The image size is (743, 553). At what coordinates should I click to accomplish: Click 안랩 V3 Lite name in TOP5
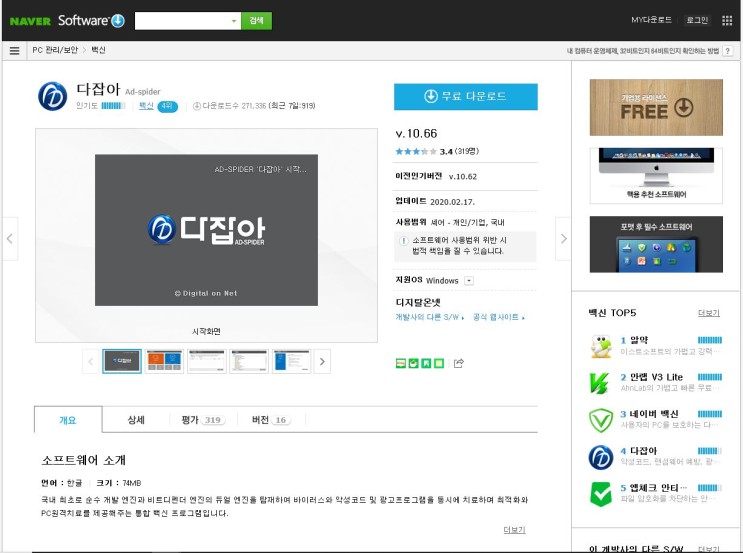pyautogui.click(x=656, y=377)
